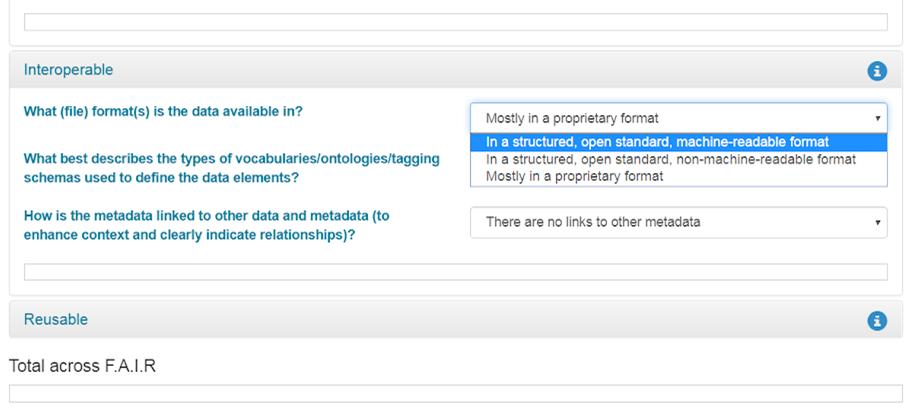Click the arrow on the metadata links dropdown
The image size is (912, 411).
(x=877, y=223)
